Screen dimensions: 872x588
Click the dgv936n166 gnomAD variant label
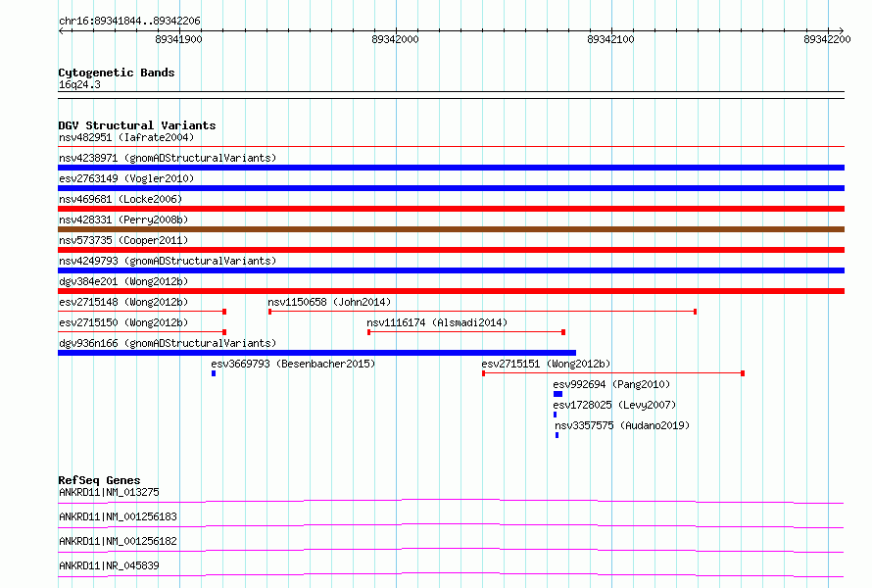[x=168, y=343]
